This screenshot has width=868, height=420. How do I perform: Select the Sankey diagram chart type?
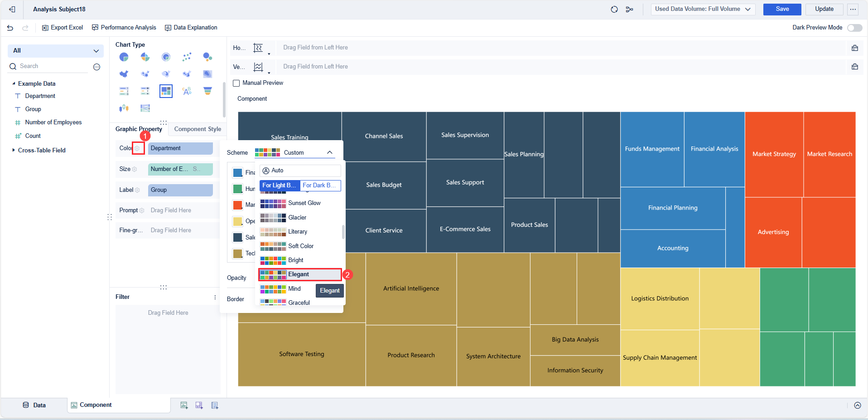click(x=145, y=108)
